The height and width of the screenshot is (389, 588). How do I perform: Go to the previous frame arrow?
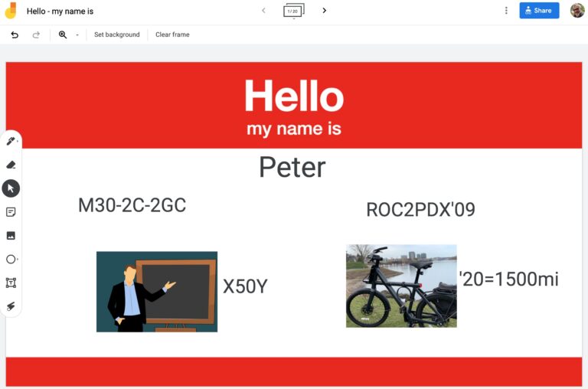263,11
